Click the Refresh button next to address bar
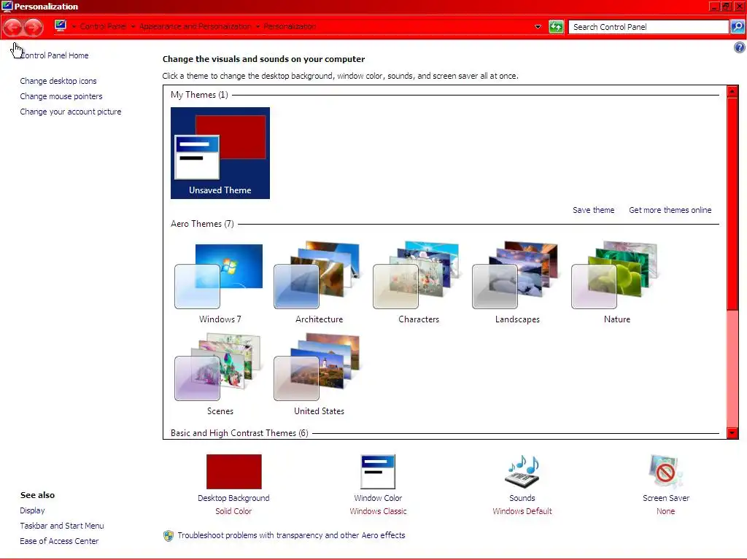The width and height of the screenshot is (747, 560). coord(556,27)
